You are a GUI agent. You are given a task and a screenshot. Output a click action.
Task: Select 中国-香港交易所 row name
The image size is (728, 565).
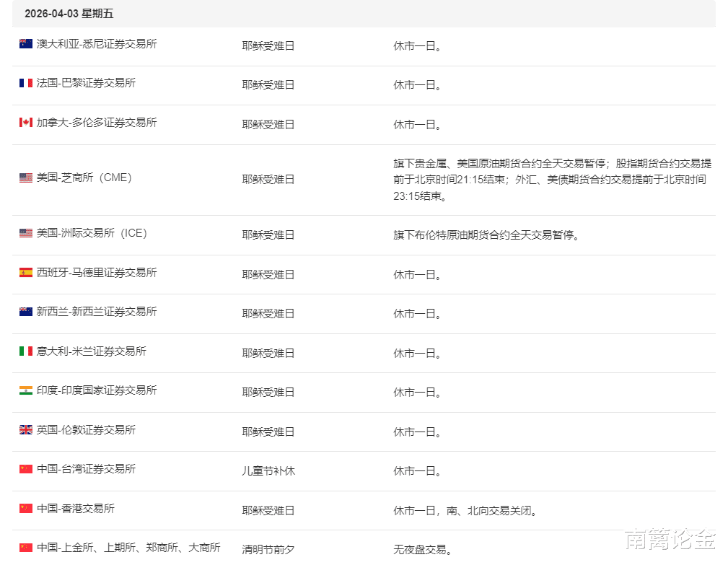pyautogui.click(x=75, y=509)
